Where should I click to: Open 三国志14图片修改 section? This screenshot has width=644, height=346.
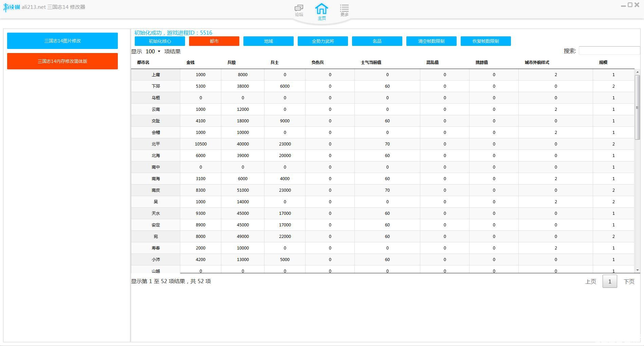(62, 41)
